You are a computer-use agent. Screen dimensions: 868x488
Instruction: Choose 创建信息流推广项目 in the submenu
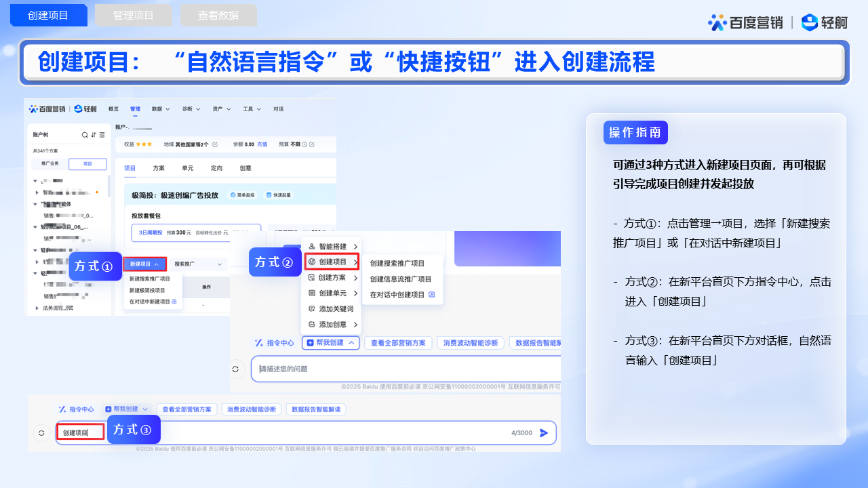[401, 279]
